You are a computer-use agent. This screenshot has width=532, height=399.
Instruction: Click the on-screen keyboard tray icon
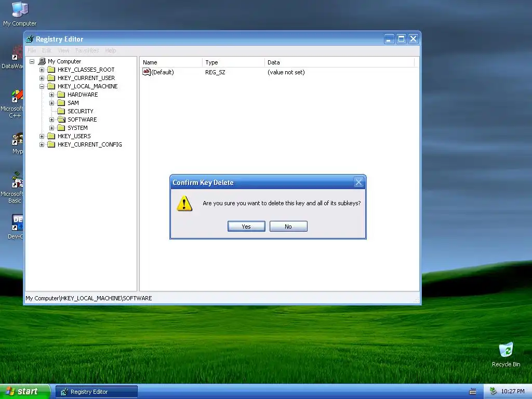473,392
